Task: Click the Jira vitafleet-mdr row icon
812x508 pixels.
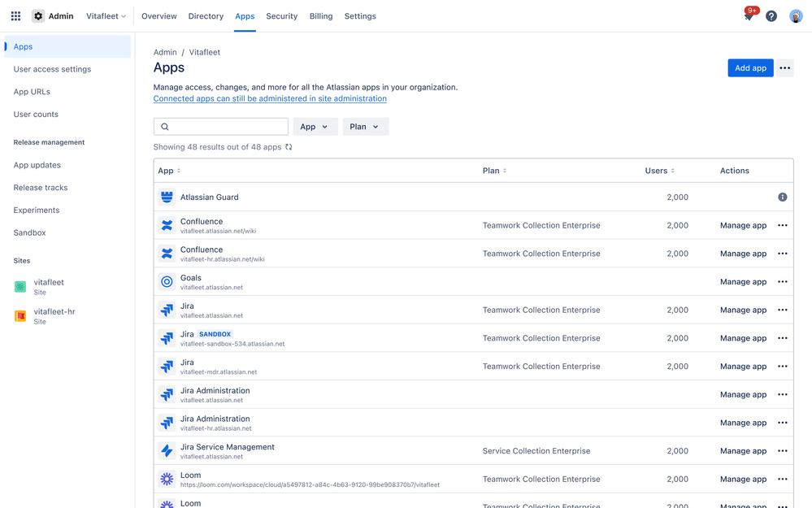Action: tap(167, 366)
